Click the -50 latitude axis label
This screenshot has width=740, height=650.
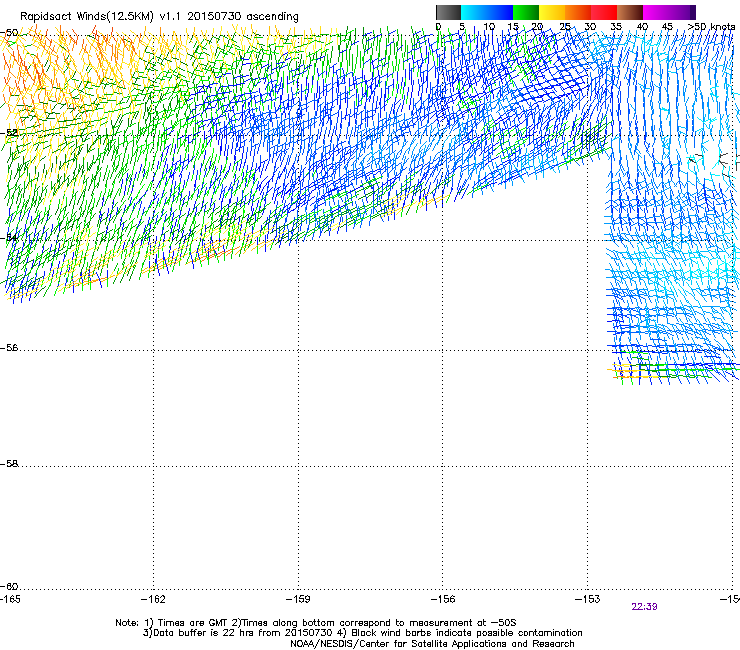point(9,33)
